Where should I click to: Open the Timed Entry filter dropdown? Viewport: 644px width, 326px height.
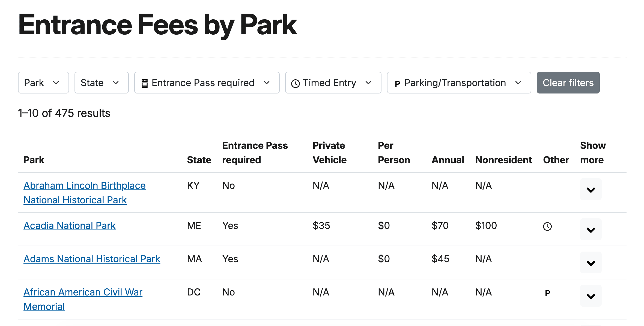(333, 83)
